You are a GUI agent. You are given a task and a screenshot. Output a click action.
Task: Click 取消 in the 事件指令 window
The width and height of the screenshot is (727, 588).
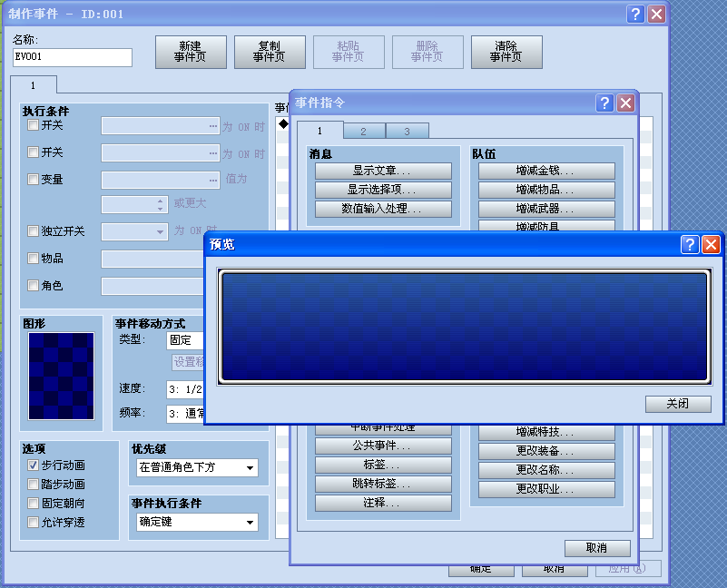(597, 548)
